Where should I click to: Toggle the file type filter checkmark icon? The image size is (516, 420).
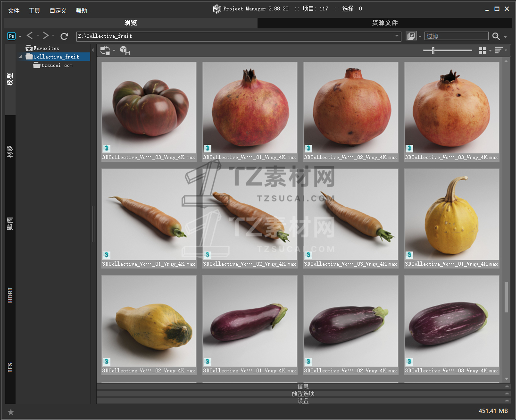(411, 36)
